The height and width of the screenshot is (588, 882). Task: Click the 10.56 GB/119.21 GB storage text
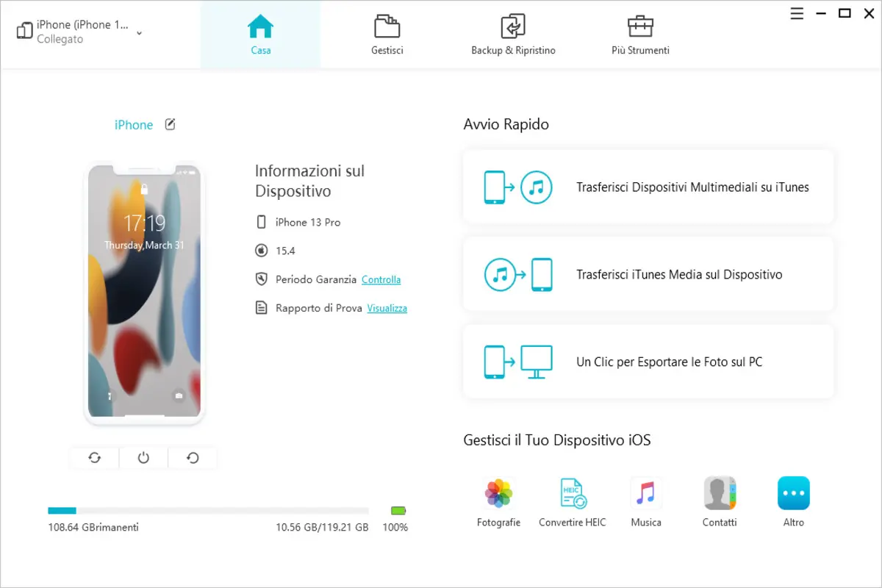point(322,527)
